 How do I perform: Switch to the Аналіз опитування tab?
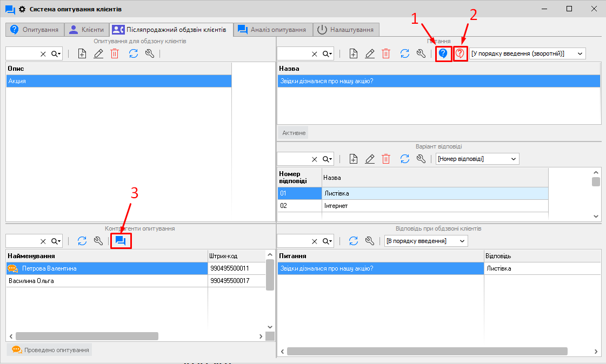[x=273, y=30]
